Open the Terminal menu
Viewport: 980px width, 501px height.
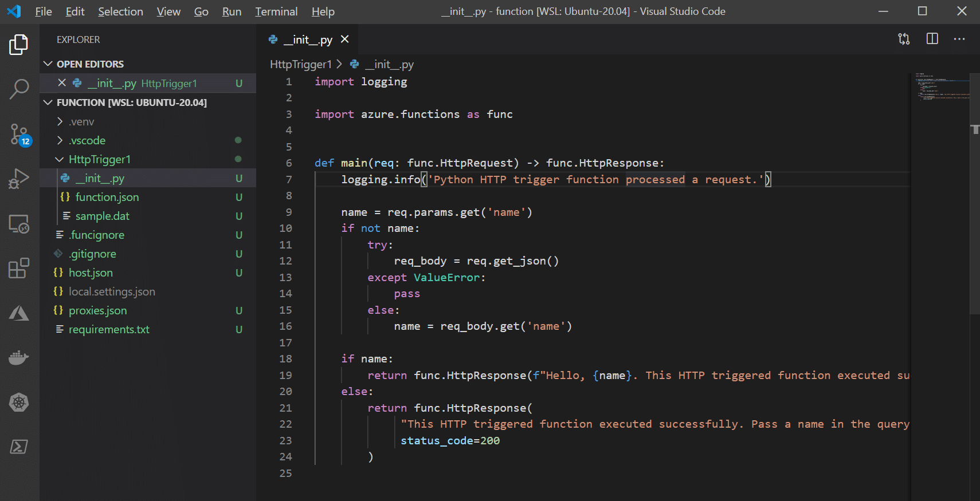pyautogui.click(x=276, y=11)
